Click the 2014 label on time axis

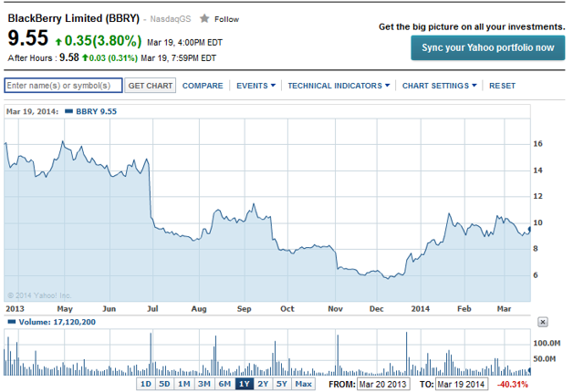click(x=421, y=309)
